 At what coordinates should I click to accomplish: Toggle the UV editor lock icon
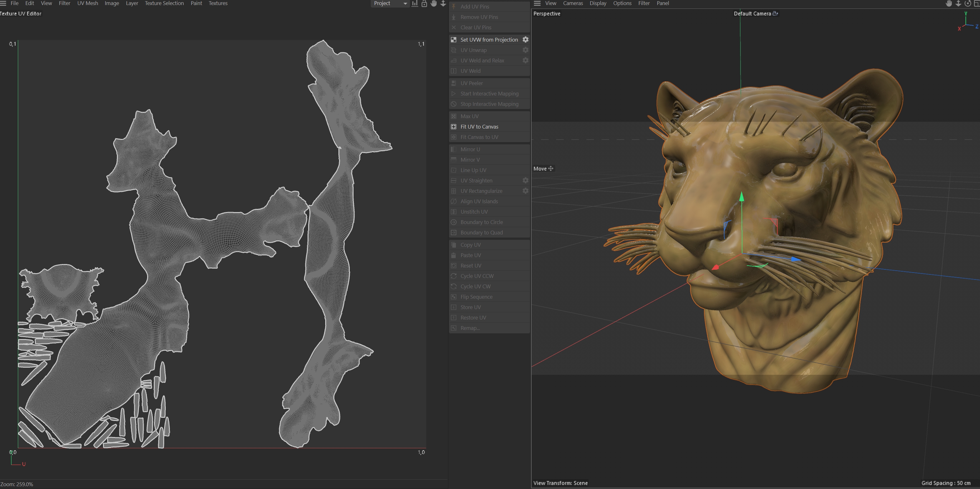pyautogui.click(x=424, y=3)
